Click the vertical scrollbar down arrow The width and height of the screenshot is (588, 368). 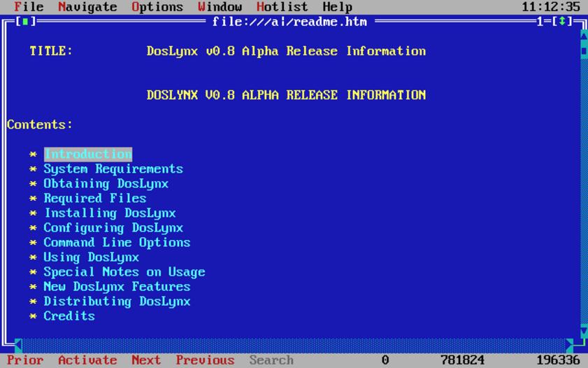tap(584, 331)
